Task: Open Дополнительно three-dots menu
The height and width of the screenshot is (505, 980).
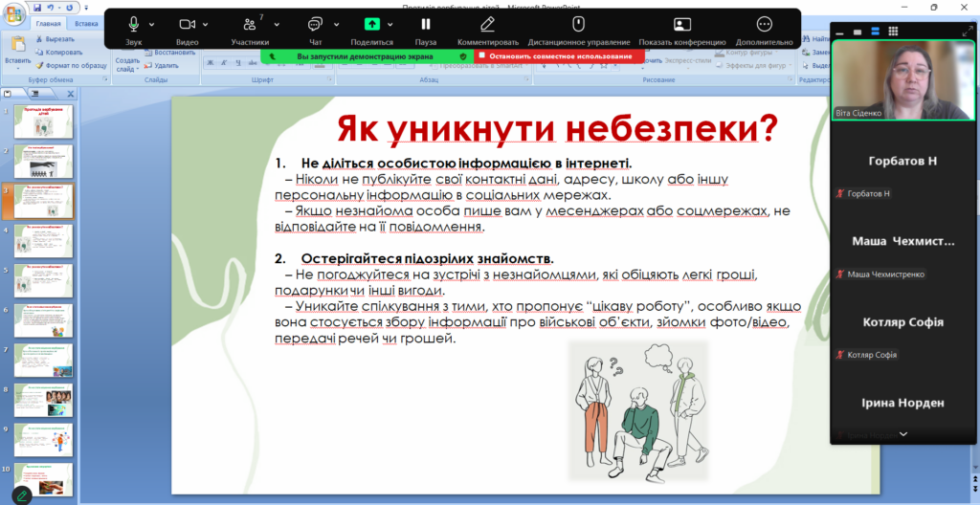Action: pos(764,24)
